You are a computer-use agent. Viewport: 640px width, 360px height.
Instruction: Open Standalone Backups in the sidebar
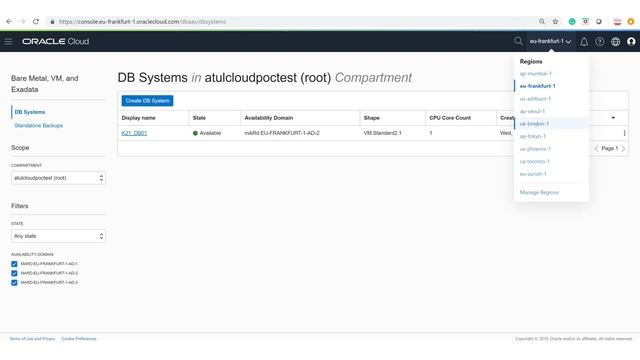click(39, 126)
